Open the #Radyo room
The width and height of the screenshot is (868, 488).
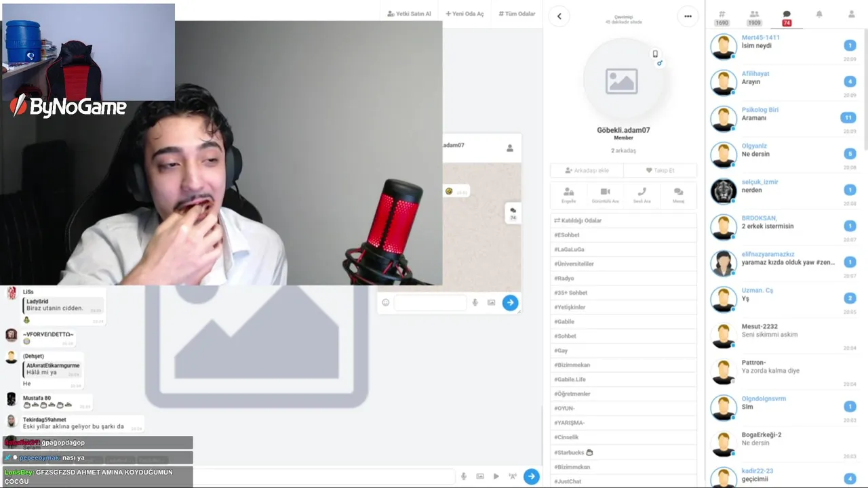[x=623, y=278]
